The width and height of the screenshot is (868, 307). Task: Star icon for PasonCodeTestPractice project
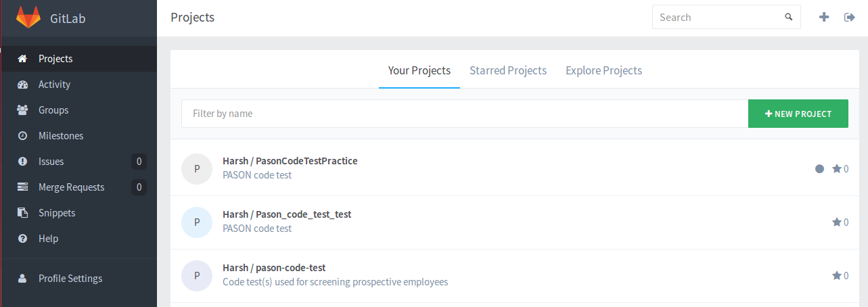[x=837, y=169]
